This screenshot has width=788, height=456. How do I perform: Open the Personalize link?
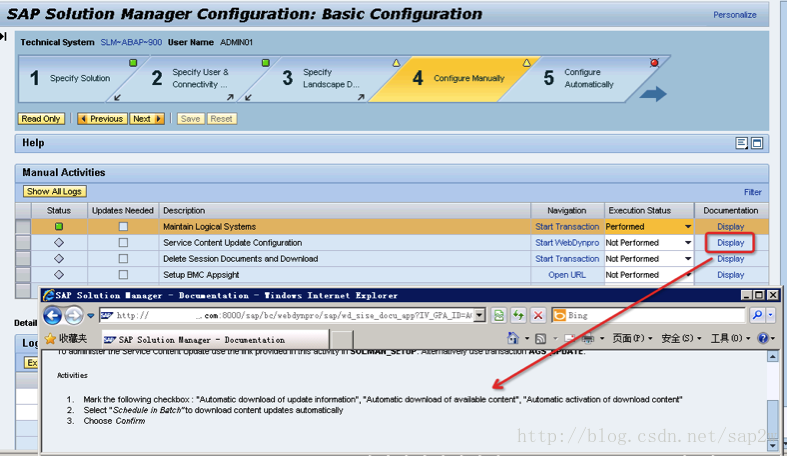pyautogui.click(x=735, y=15)
